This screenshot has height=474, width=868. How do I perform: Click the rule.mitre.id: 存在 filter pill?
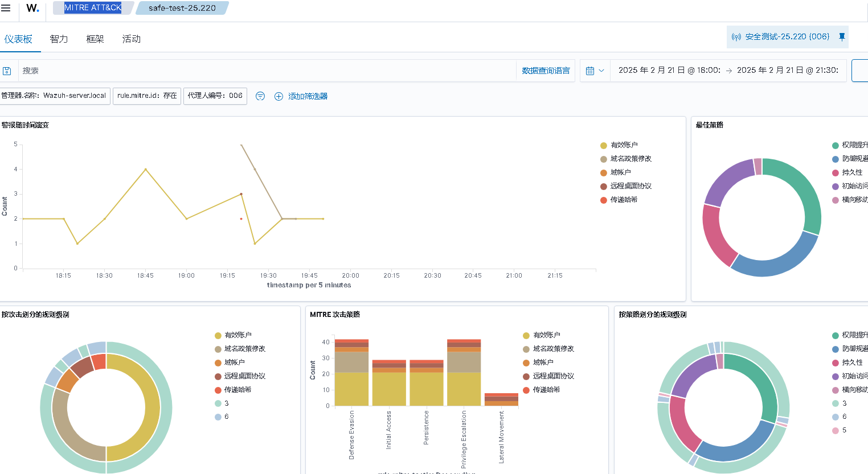pyautogui.click(x=147, y=96)
